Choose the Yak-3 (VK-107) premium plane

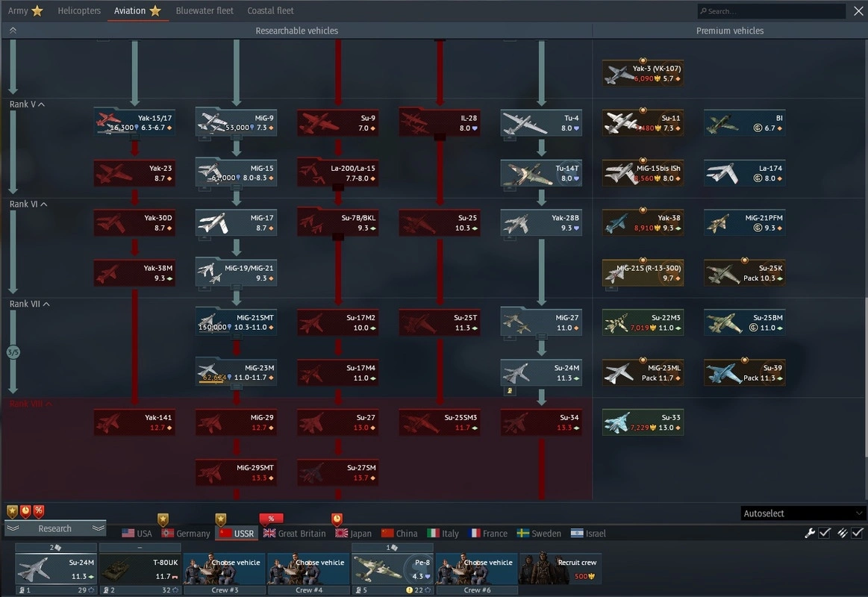(x=643, y=73)
